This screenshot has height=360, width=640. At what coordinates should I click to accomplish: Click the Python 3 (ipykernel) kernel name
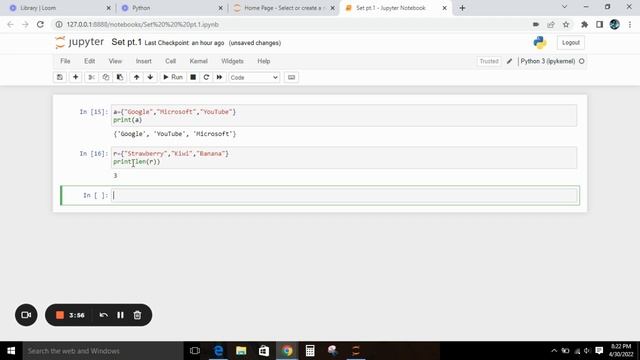[548, 61]
